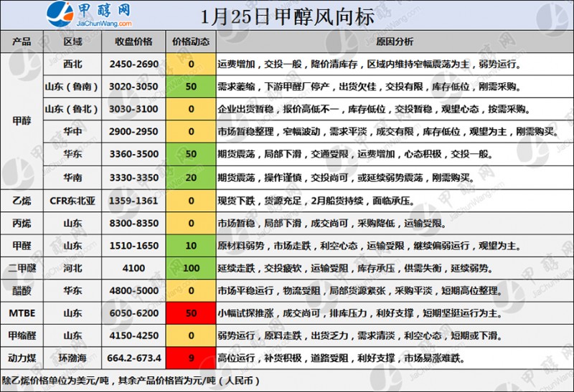Select the 二甲醚 product cell

tap(22, 269)
